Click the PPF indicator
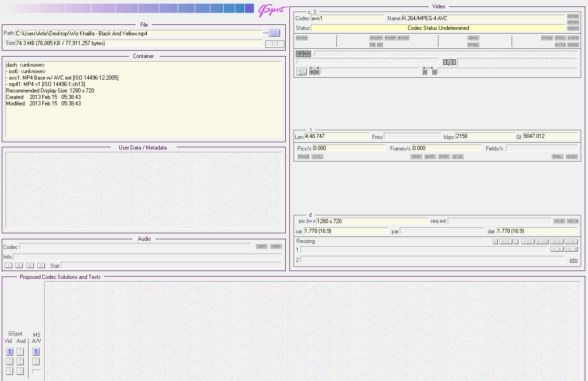The width and height of the screenshot is (588, 381). click(444, 156)
